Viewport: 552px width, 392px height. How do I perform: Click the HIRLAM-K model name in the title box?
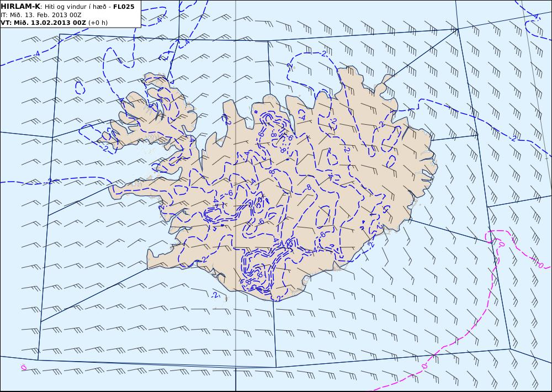tap(20, 7)
